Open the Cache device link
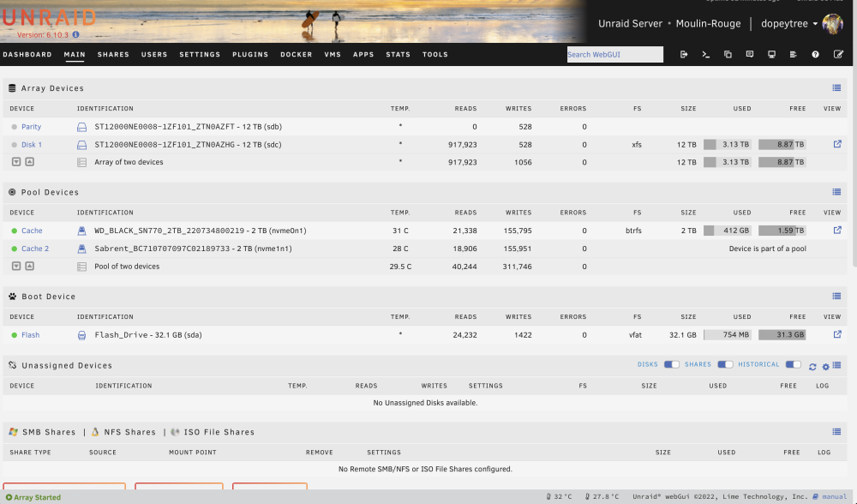This screenshot has height=504, width=857. 32,231
